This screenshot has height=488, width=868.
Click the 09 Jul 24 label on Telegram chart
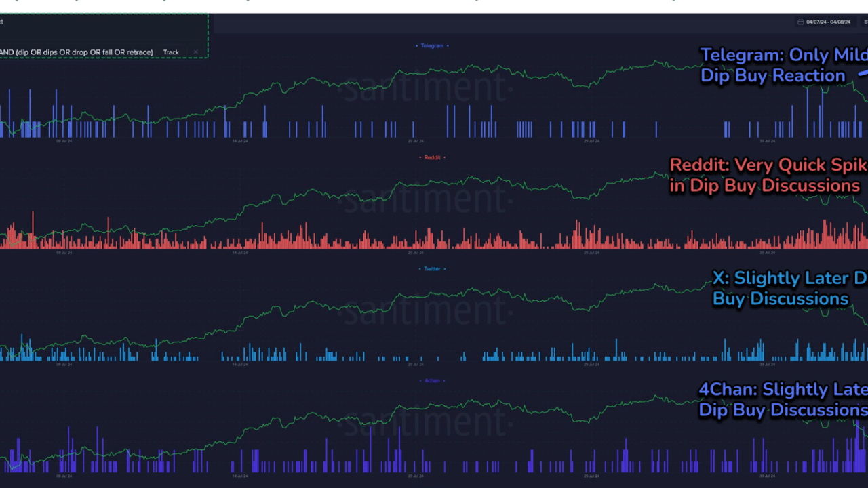click(64, 142)
